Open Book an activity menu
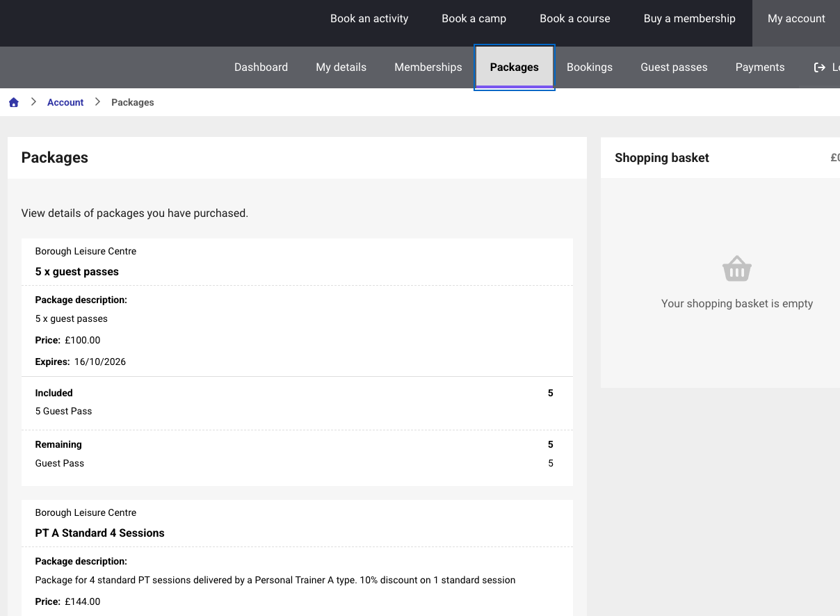840x616 pixels. 369,19
